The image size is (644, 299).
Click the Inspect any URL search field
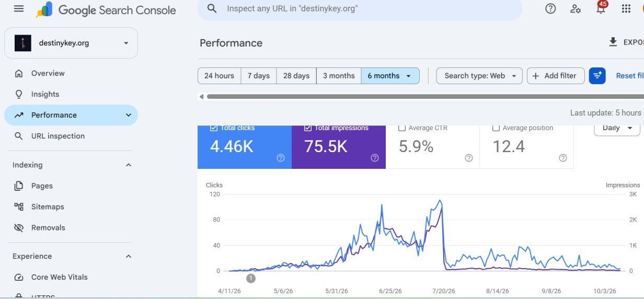360,9
